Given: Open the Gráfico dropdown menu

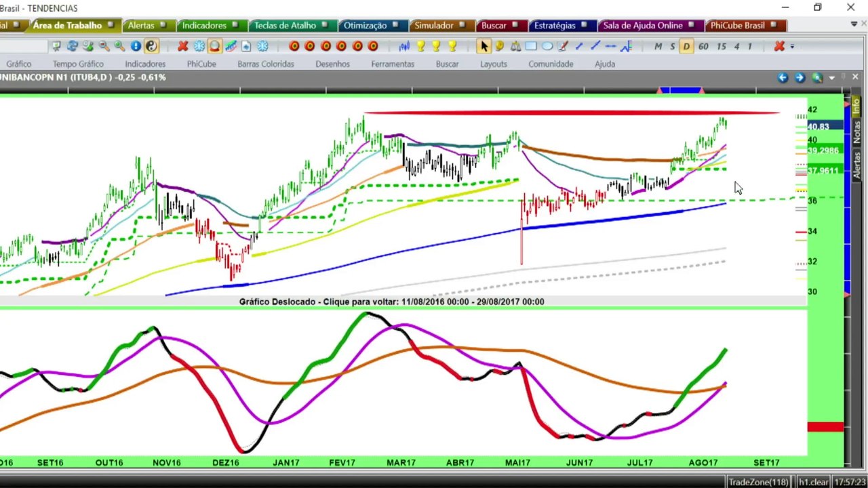Looking at the screenshot, I should coord(19,64).
